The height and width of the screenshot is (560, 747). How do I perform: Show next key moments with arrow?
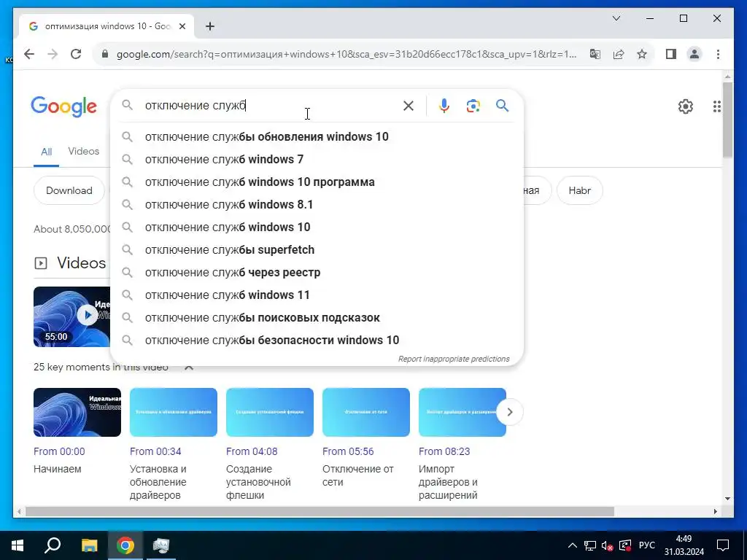(509, 412)
